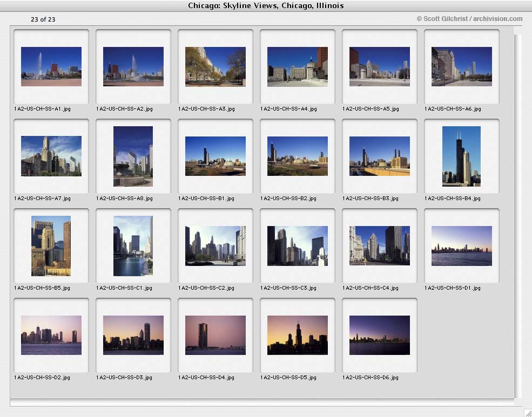Click filename label 1A2-US-CH-SS-A6.jpg

tap(453, 109)
